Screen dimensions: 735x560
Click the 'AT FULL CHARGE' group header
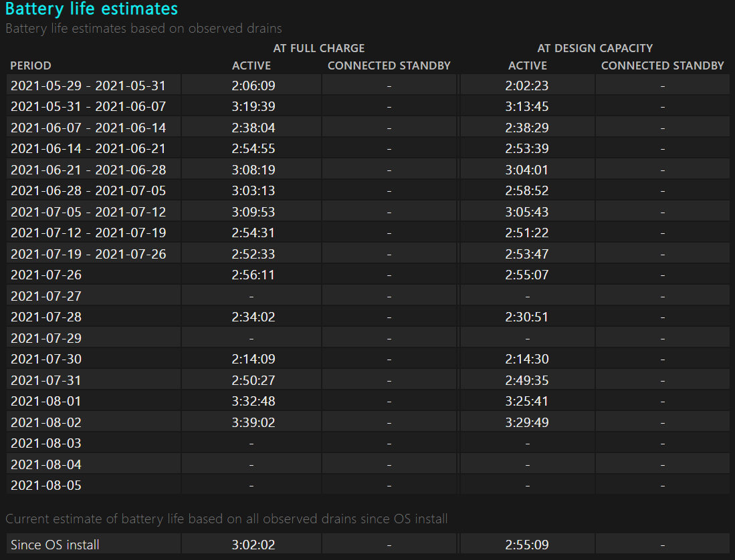[x=319, y=48]
